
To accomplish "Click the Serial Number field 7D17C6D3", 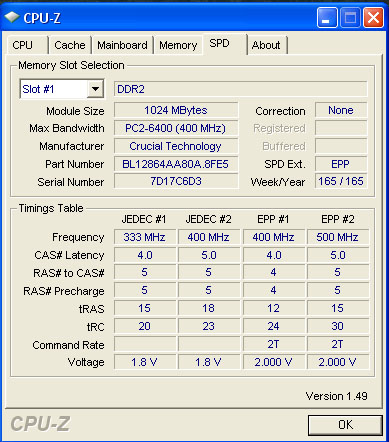I will pos(176,181).
